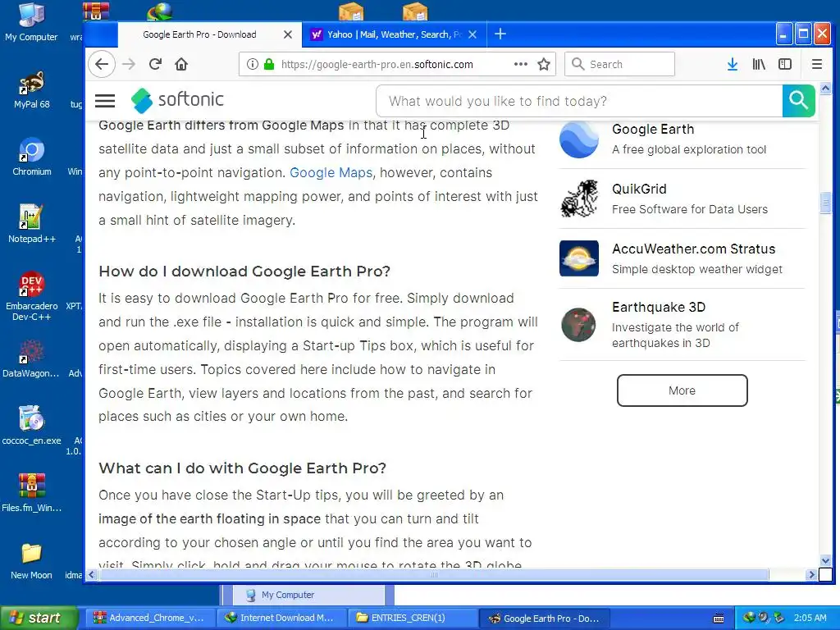Screen dimensions: 840x630
Task: Click the AccuWeather.com Stratus app icon
Action: click(579, 258)
